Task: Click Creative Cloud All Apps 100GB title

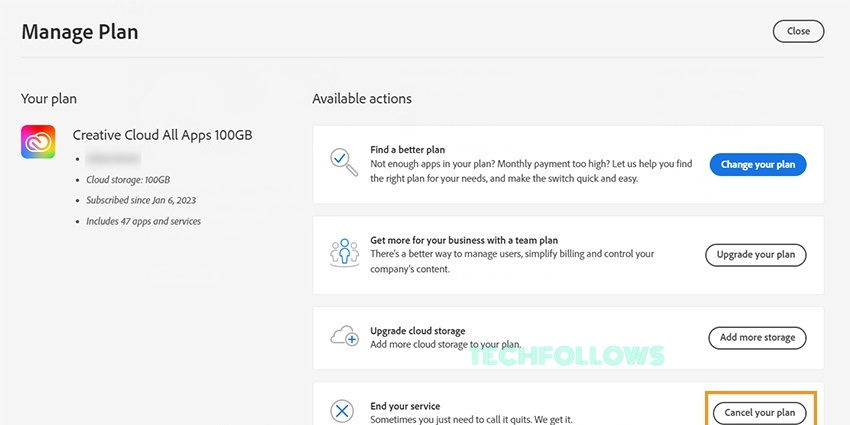Action: 162,135
